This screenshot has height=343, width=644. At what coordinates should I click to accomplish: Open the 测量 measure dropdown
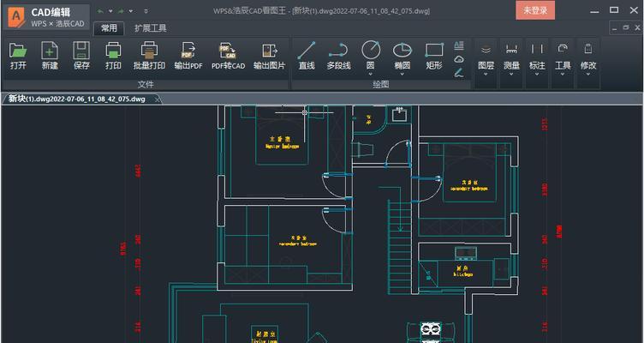point(511,60)
